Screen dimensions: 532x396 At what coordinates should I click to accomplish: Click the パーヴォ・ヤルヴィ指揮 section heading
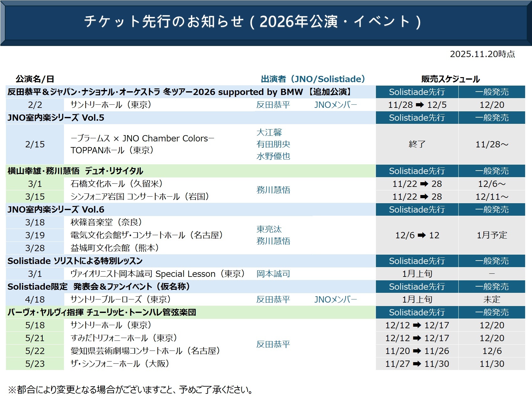point(102,313)
